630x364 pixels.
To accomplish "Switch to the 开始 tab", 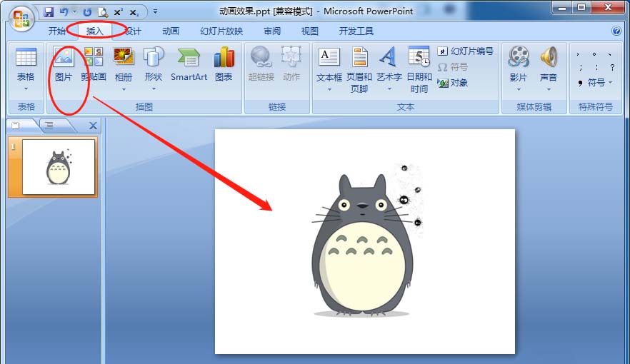I will (x=56, y=31).
